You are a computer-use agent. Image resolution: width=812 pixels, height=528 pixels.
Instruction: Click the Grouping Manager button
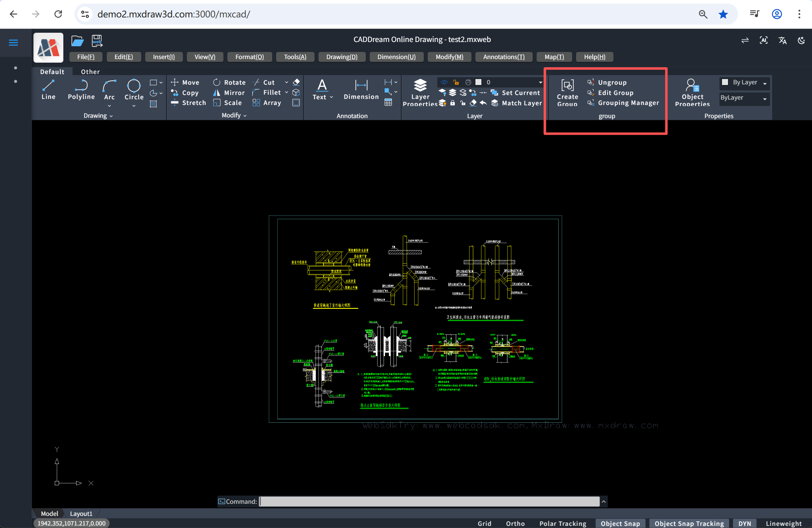(628, 103)
